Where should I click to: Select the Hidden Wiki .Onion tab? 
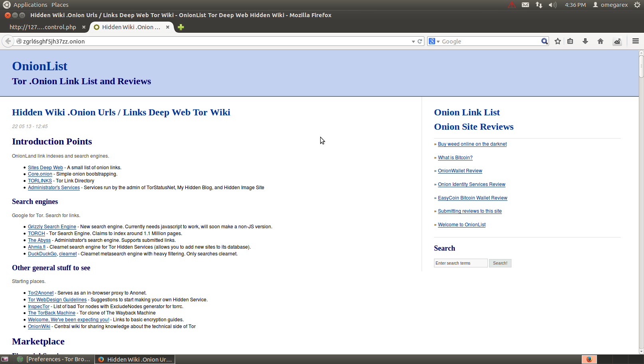[131, 27]
